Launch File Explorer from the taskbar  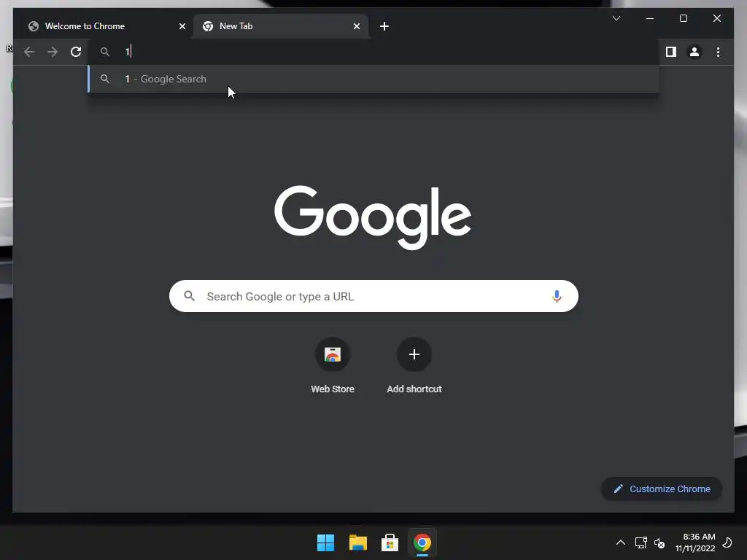point(357,542)
